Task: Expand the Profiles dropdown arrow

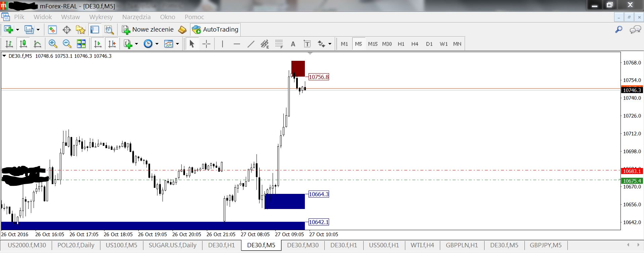Action: [x=38, y=30]
